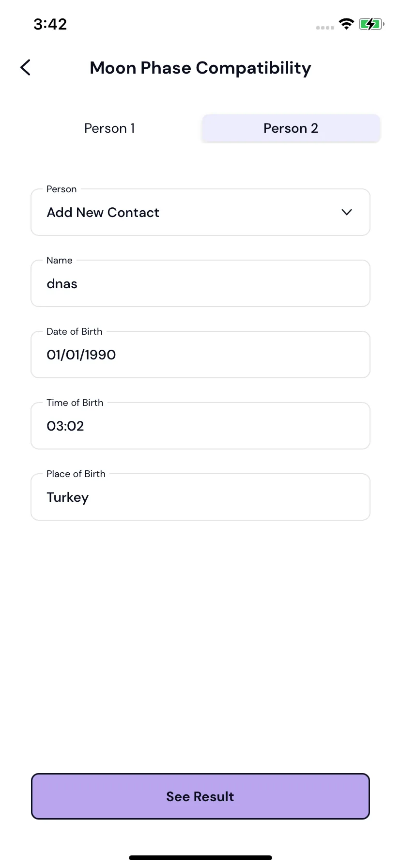Expand the Person dropdown chevron
Image resolution: width=401 pixels, height=868 pixels.
347,212
